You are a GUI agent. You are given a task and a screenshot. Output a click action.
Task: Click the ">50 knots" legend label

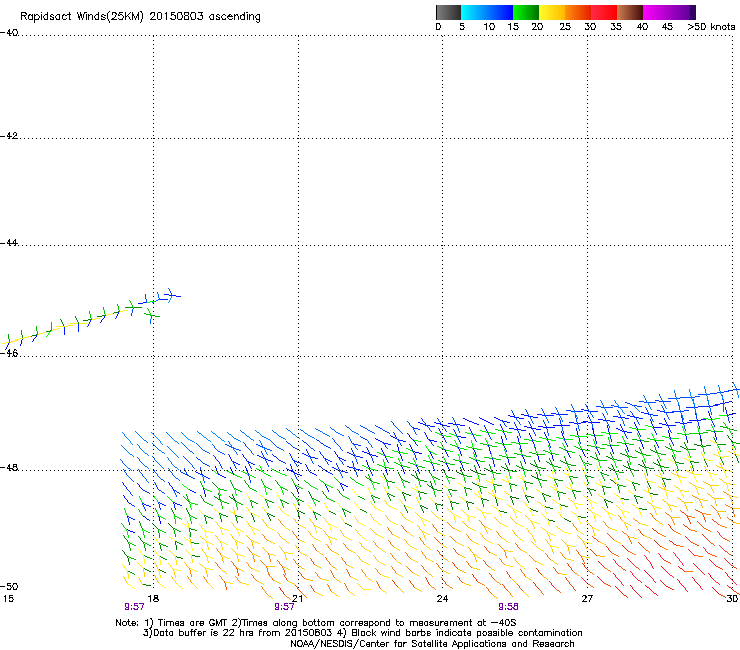coord(711,27)
